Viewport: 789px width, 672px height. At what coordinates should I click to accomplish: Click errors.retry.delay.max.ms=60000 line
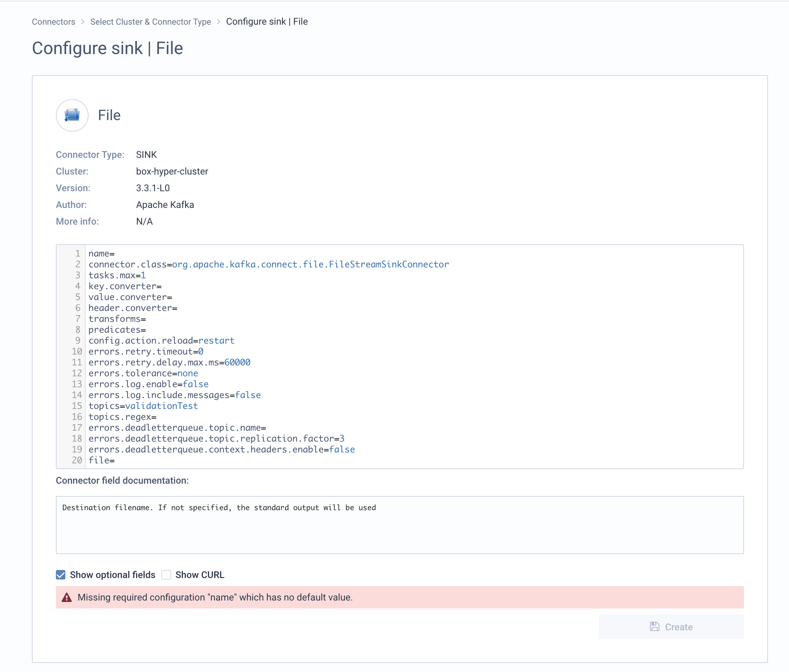[x=169, y=362]
